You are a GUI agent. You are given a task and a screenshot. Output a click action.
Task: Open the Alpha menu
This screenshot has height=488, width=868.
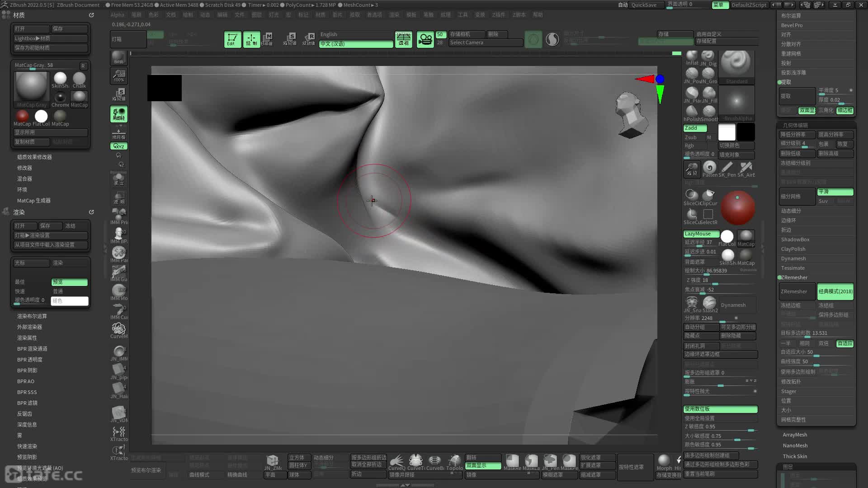point(117,15)
